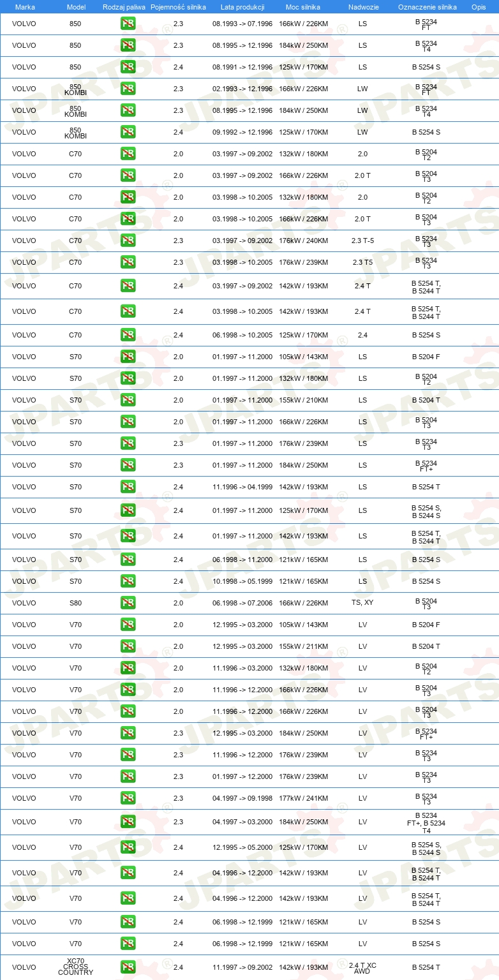This screenshot has height=980, width=499.
Task: Click petrol icon in 850 row dated 08.1993 -> 07.1996
Action: 128,24
